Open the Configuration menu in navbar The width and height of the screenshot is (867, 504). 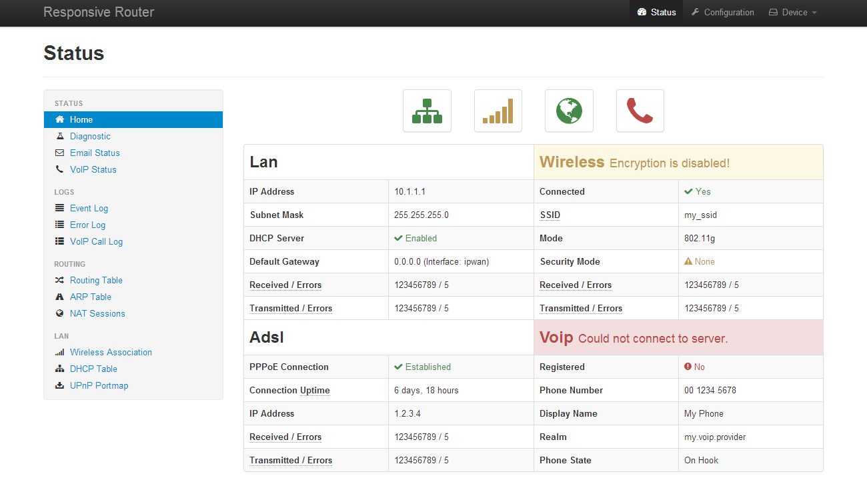tap(722, 13)
